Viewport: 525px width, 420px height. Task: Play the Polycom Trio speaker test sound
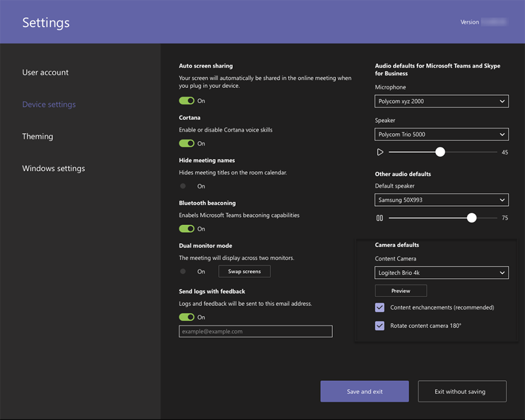coord(380,152)
